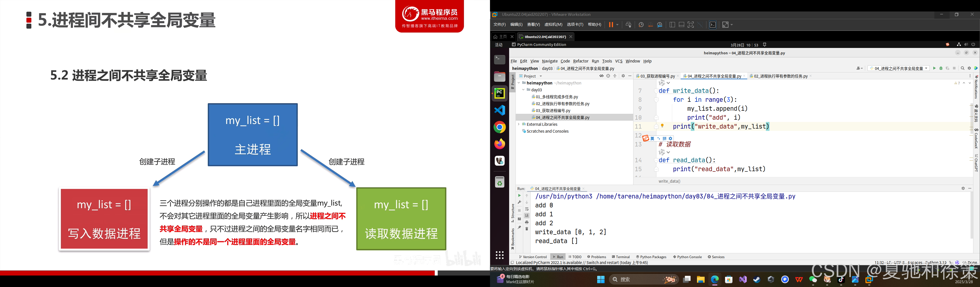The height and width of the screenshot is (287, 980).
Task: Open Search Everywhere magnifier icon
Action: click(962, 68)
